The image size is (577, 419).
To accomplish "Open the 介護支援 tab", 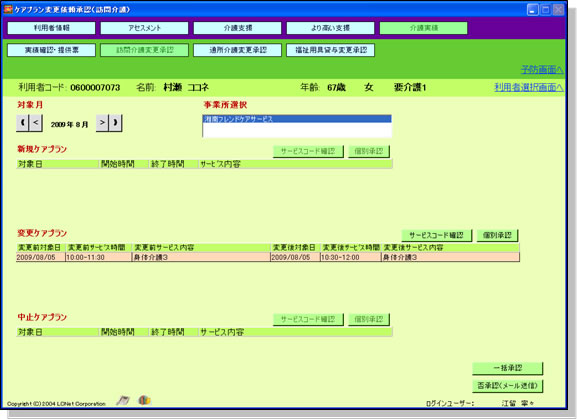I will (237, 28).
